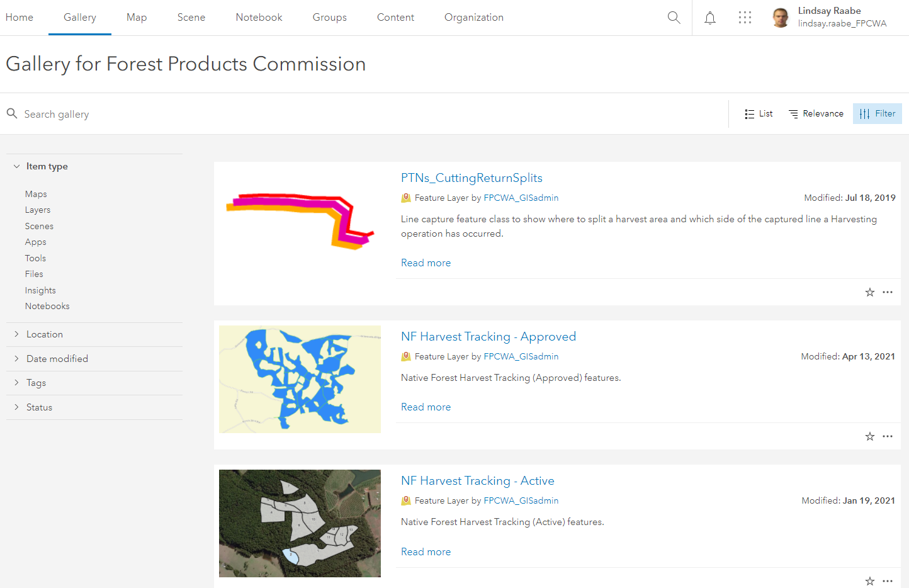Click Lindsay Raabe's profile avatar
The height and width of the screenshot is (588, 909).
[x=781, y=18]
